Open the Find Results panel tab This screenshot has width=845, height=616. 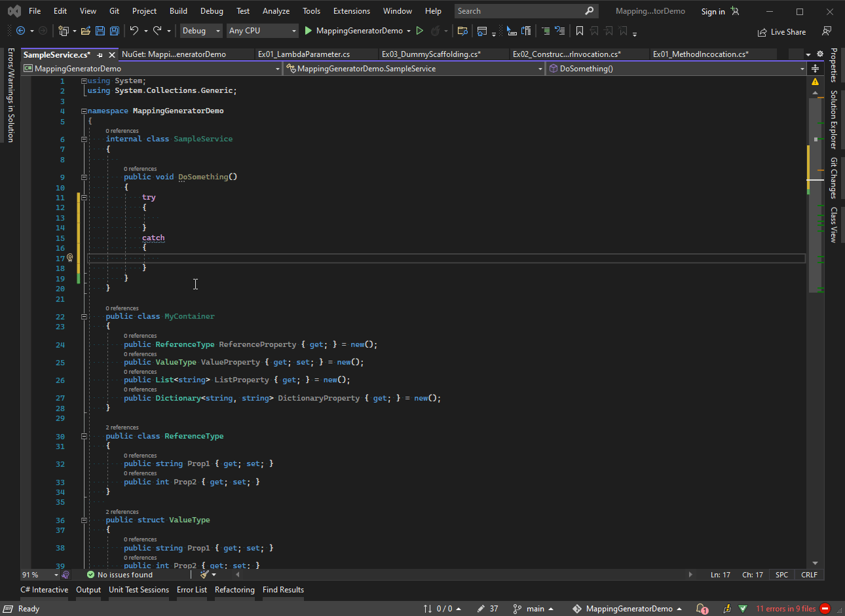point(283,590)
